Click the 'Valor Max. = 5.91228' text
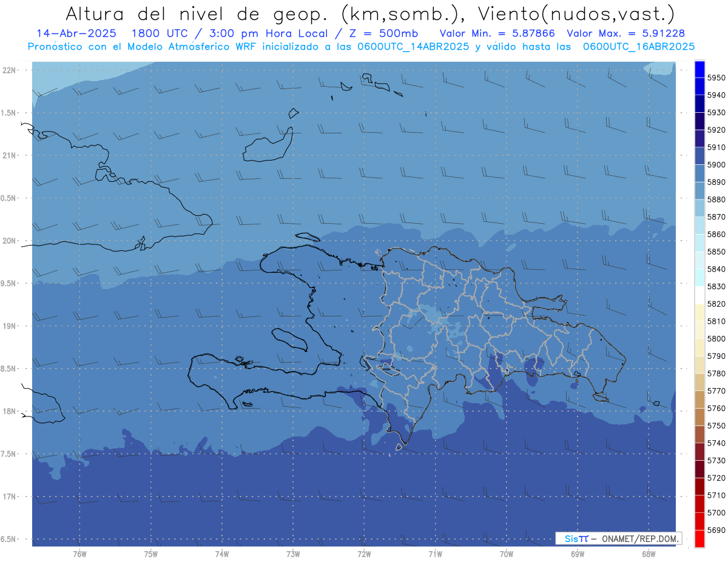Viewport: 728px width, 562px height. tap(626, 33)
